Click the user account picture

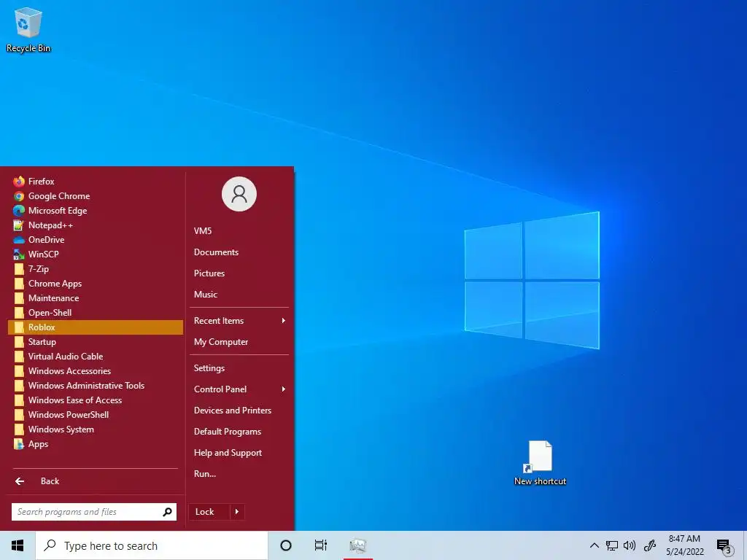(239, 194)
